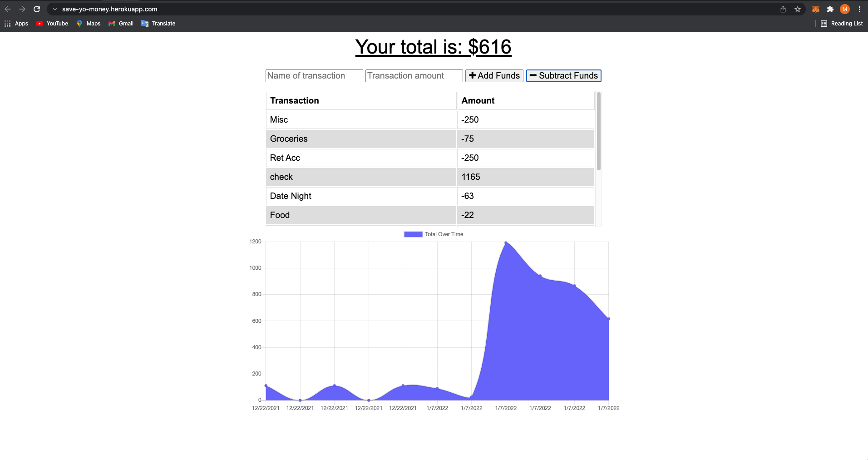Expand the site info chevron in address bar
The height and width of the screenshot is (460, 868).
(55, 9)
